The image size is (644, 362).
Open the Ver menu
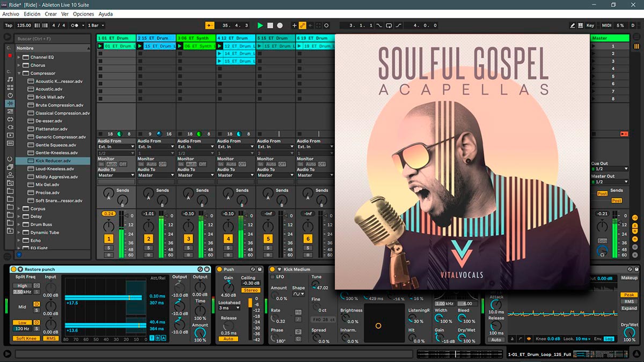click(x=65, y=14)
